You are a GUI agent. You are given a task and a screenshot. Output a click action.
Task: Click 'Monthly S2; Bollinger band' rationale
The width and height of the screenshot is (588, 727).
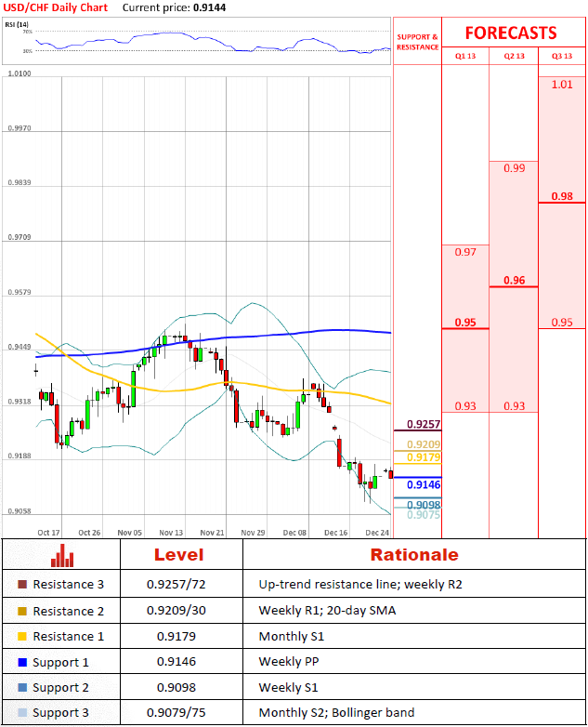click(336, 712)
